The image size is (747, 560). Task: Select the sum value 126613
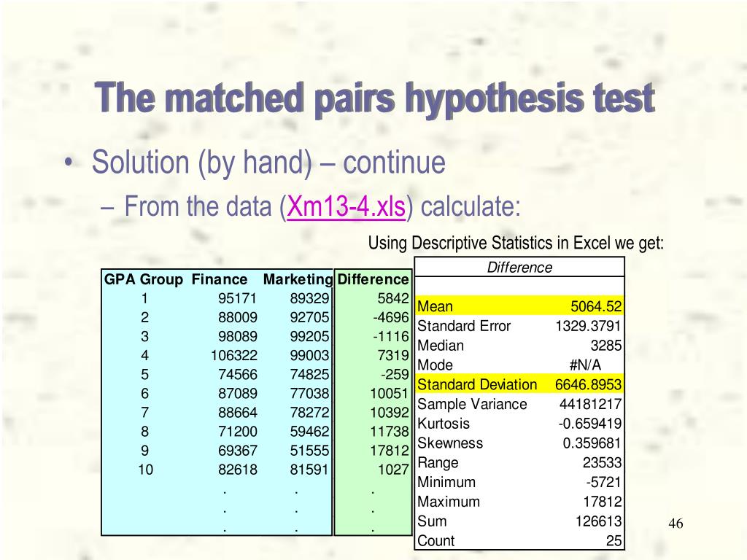tap(598, 521)
